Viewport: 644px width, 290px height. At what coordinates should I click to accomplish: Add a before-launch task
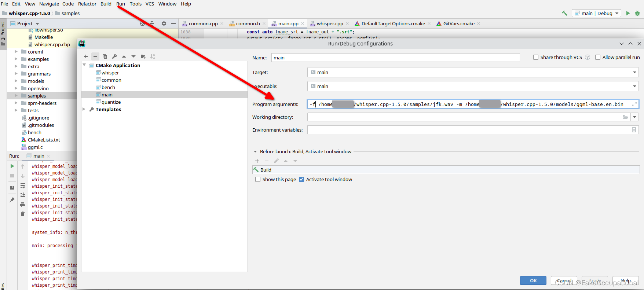point(257,161)
